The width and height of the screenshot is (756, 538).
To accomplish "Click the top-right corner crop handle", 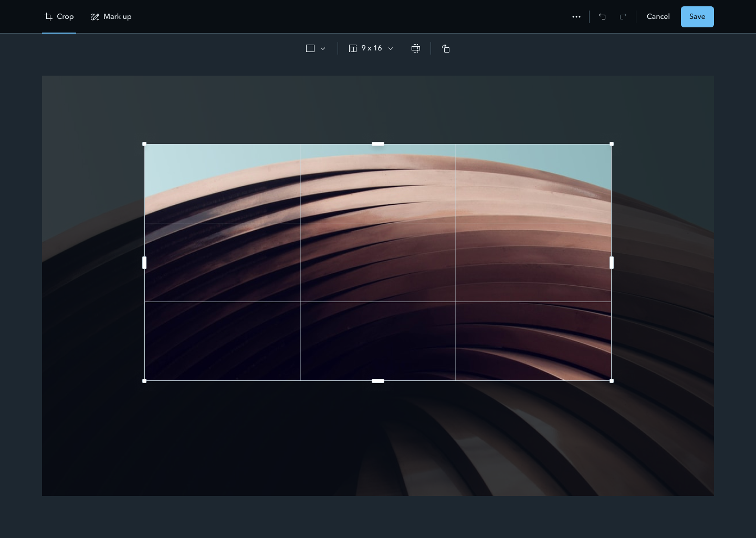I will tap(612, 144).
